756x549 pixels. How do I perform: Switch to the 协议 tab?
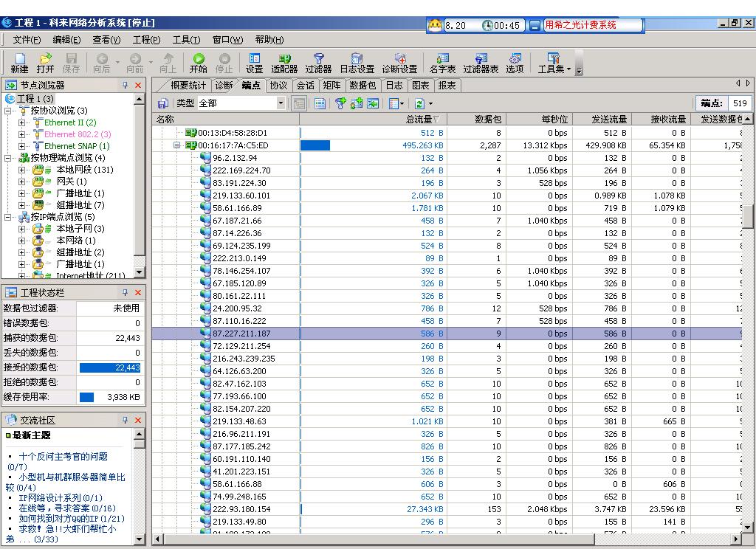pyautogui.click(x=278, y=86)
